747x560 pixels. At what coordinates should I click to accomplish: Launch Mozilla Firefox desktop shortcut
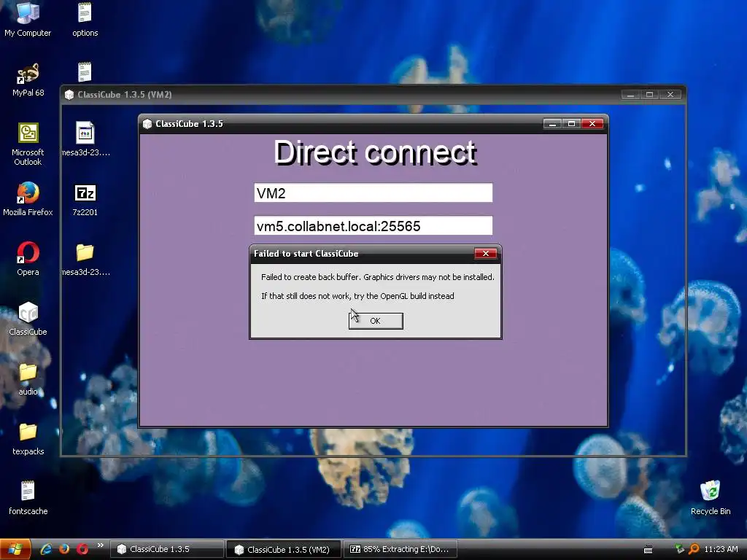pos(28,198)
